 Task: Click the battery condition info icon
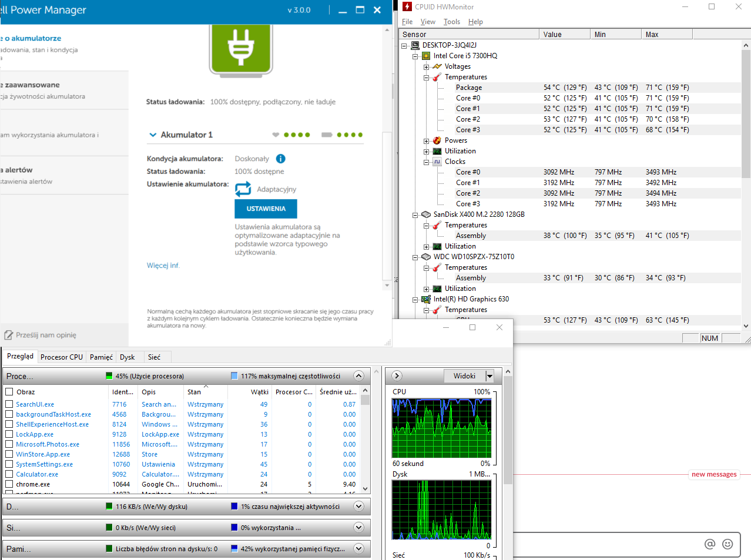[x=280, y=159]
